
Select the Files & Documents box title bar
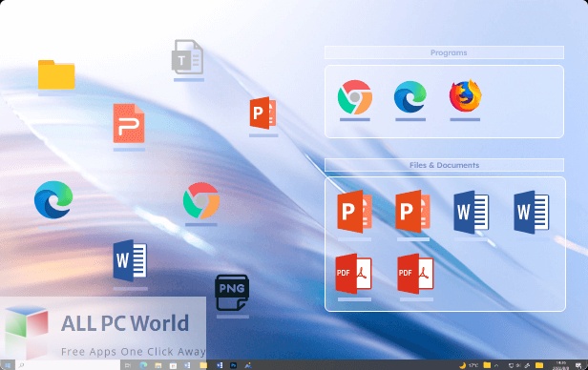click(x=444, y=165)
